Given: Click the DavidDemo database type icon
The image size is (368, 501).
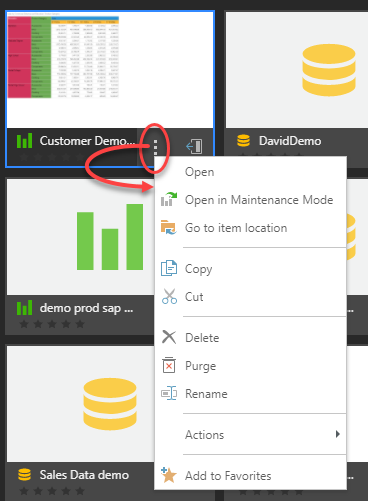Looking at the screenshot, I should coord(243,141).
